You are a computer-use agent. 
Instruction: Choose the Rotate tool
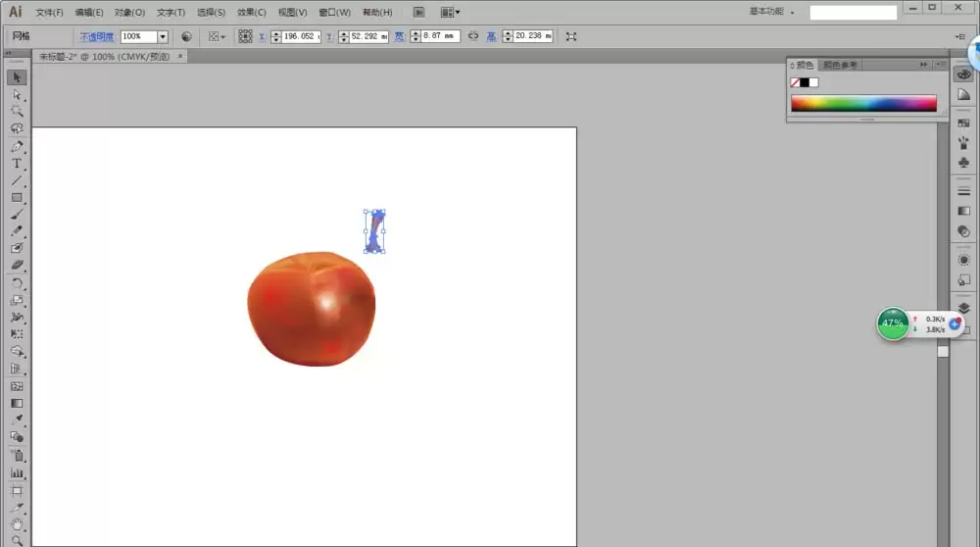(x=17, y=283)
